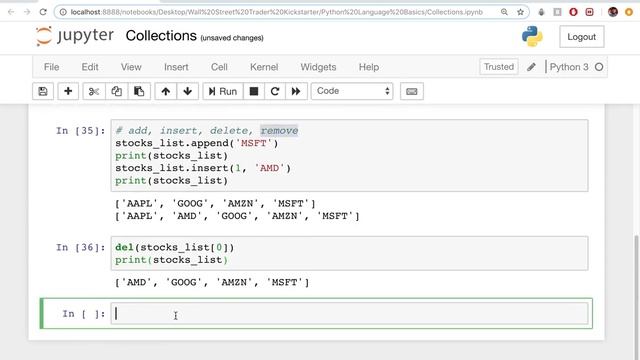Click the unsaved changes status text
Screen dimensions: 640x360
pos(232,38)
